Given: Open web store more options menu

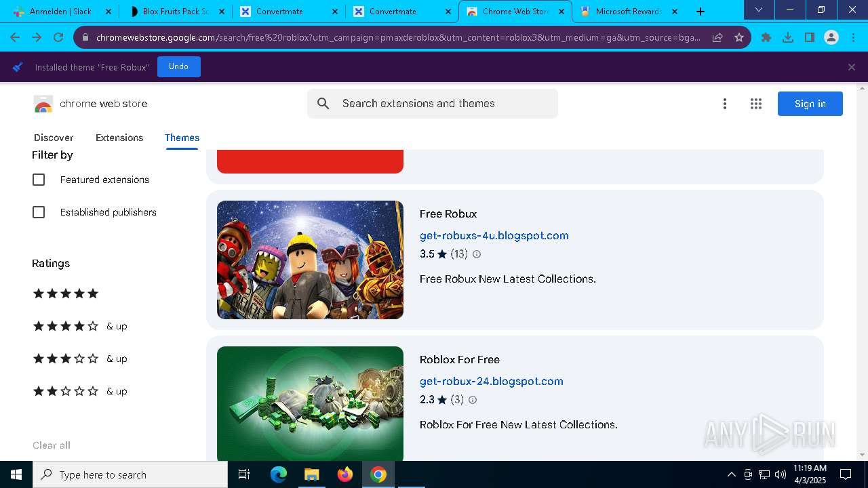Looking at the screenshot, I should coord(725,104).
